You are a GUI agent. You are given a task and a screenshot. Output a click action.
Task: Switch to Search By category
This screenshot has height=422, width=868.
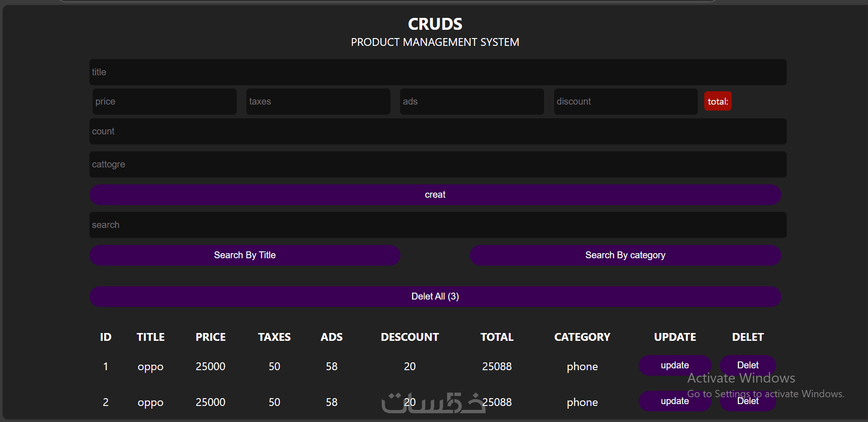625,255
